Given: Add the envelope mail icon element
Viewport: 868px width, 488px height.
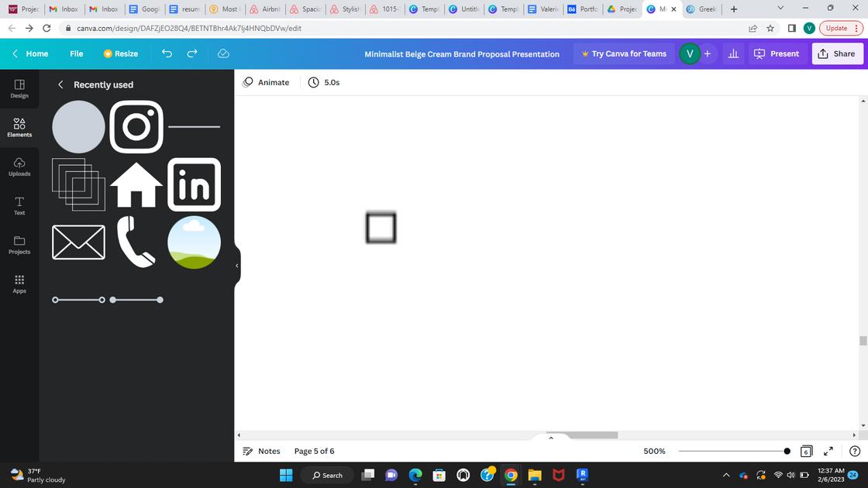Looking at the screenshot, I should (x=78, y=242).
